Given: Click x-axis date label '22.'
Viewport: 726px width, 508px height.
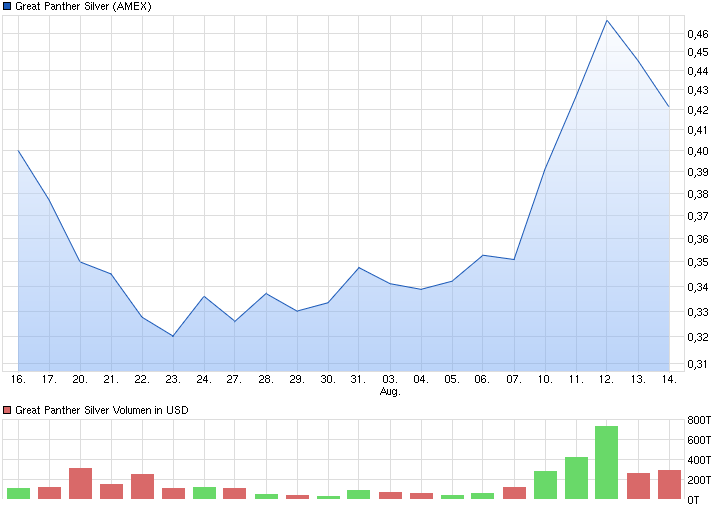Looking at the screenshot, I should pyautogui.click(x=142, y=379).
